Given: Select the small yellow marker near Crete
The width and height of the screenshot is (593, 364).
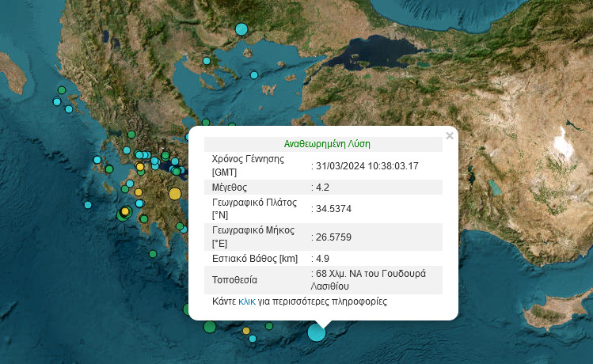Looking at the screenshot, I should coord(246,331).
